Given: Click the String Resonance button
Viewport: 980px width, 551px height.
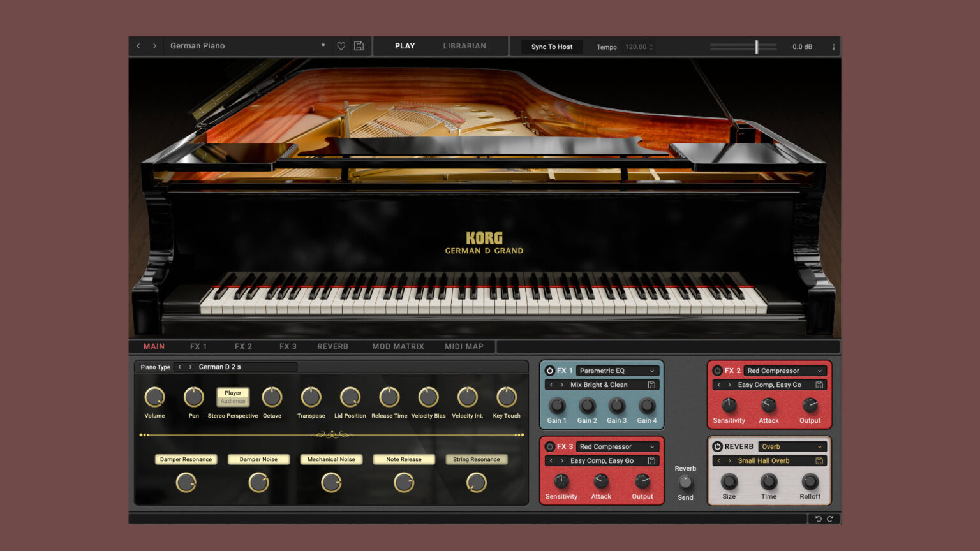Looking at the screenshot, I should (476, 459).
